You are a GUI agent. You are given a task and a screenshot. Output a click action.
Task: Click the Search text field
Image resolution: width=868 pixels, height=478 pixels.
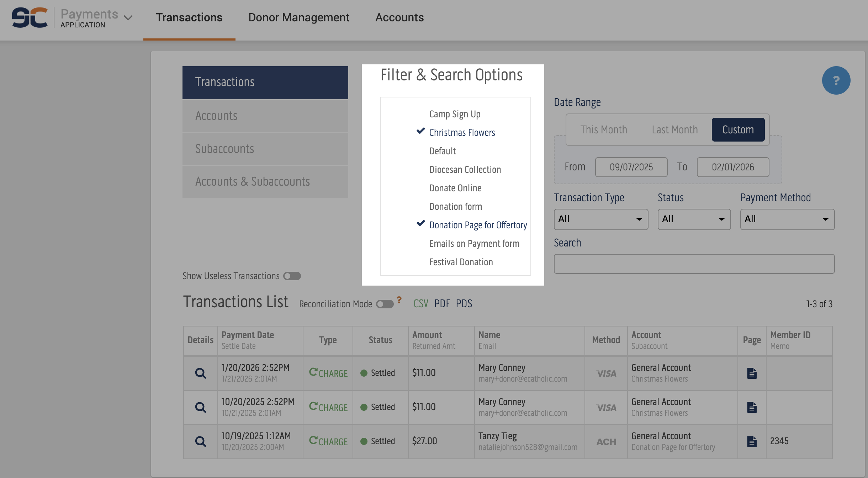[x=694, y=264]
